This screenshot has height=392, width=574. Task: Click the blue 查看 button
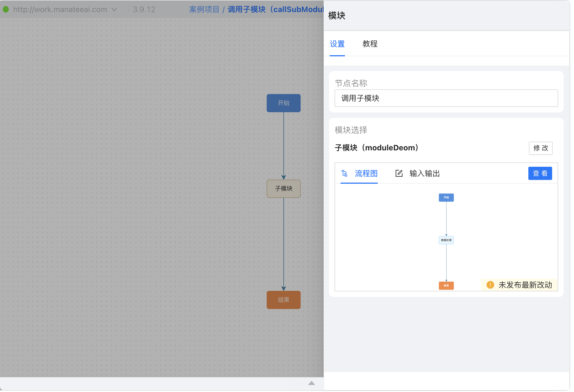tap(540, 173)
